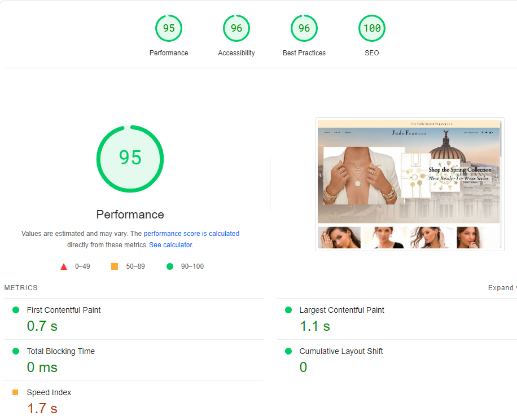Click the orange square beside Speed Index

coord(15,392)
